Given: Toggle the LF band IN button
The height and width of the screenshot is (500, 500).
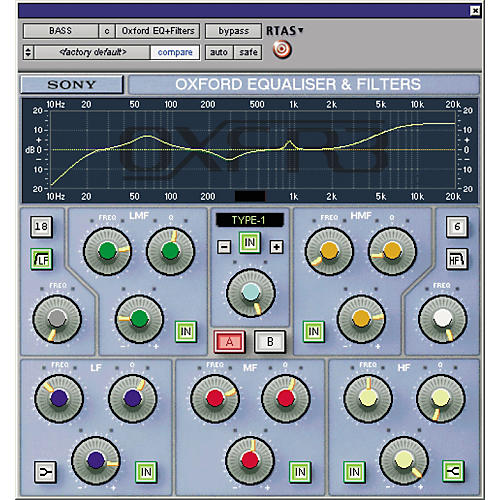Looking at the screenshot, I should point(146,472).
